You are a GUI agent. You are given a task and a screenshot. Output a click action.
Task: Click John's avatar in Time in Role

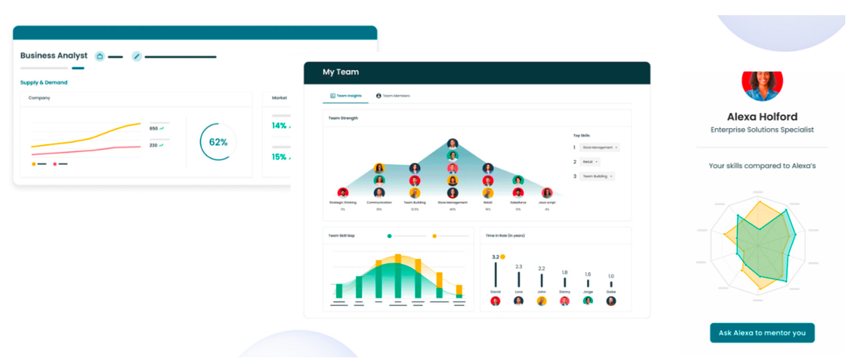click(541, 301)
